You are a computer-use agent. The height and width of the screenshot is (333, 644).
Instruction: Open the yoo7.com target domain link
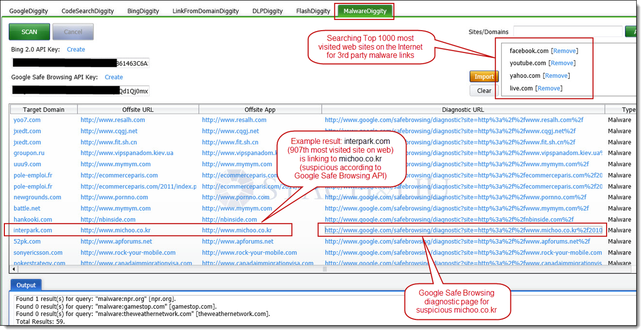pyautogui.click(x=27, y=120)
